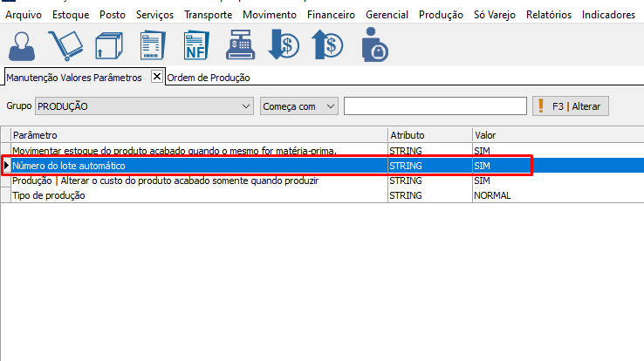This screenshot has width=644, height=361.
Task: Expand the Grupo PRODUÇÃO dropdown
Action: coord(244,106)
